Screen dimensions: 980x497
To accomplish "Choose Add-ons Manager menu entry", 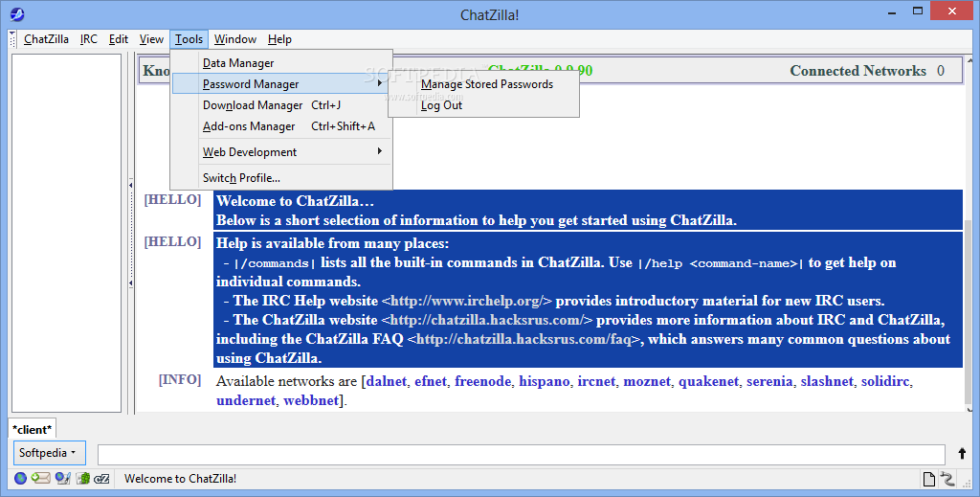I will click(x=281, y=126).
